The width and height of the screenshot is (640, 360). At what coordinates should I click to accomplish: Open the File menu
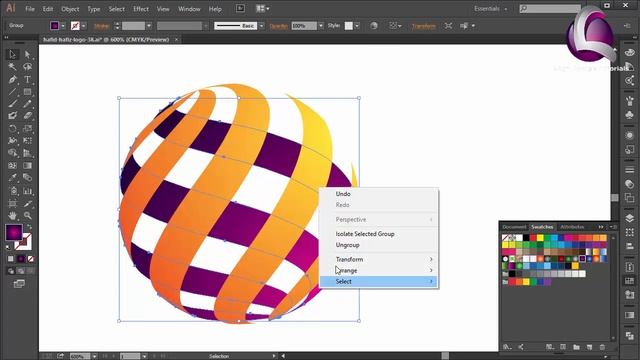point(30,9)
